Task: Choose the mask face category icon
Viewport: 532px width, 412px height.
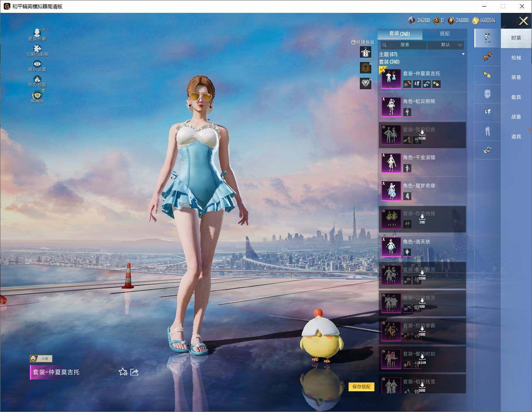Action: click(x=488, y=94)
